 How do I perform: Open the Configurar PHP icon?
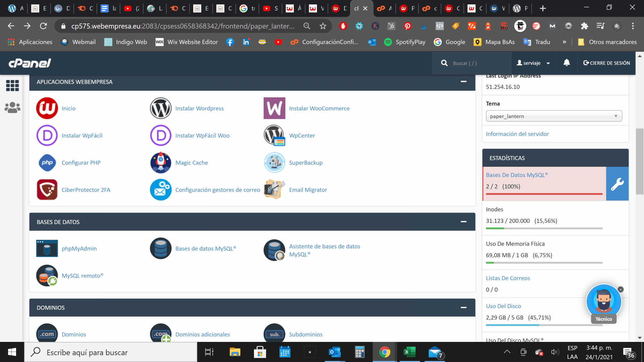click(x=47, y=163)
